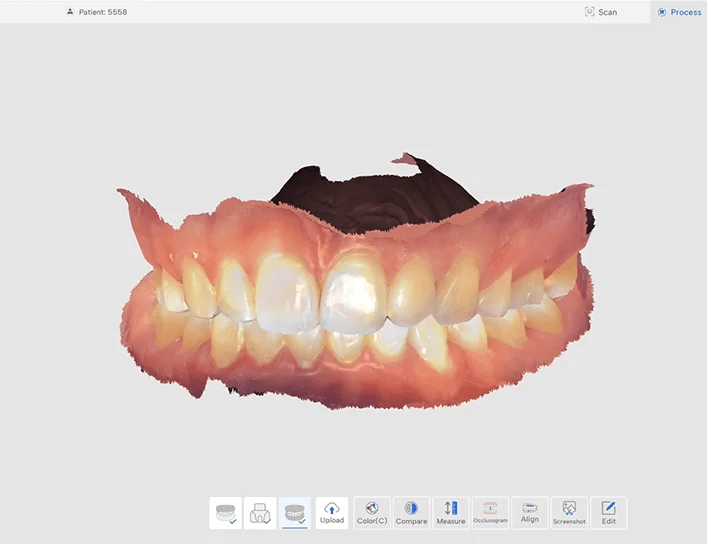Open the Compare tool
The width and height of the screenshot is (707, 544).
[411, 513]
